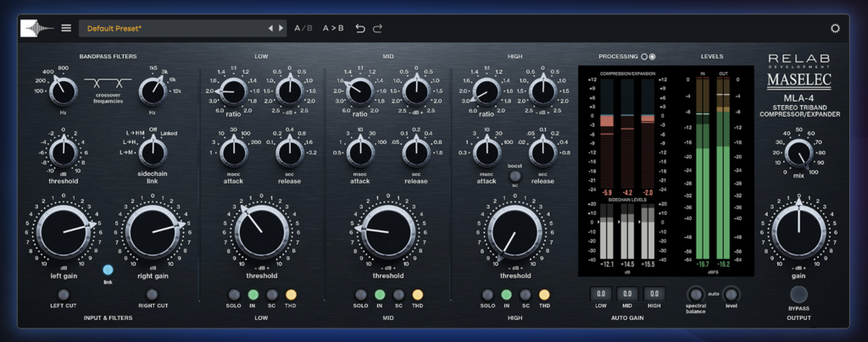
Task: Toggle the MID band THD button
Action: [x=417, y=295]
